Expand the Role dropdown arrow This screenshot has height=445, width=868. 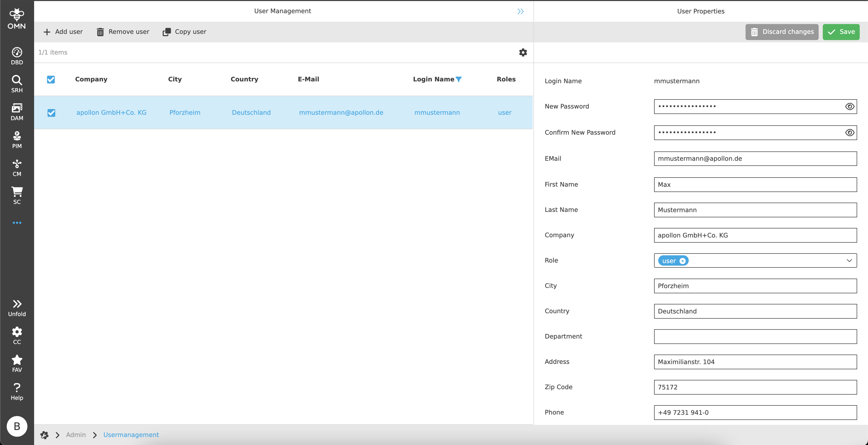849,260
